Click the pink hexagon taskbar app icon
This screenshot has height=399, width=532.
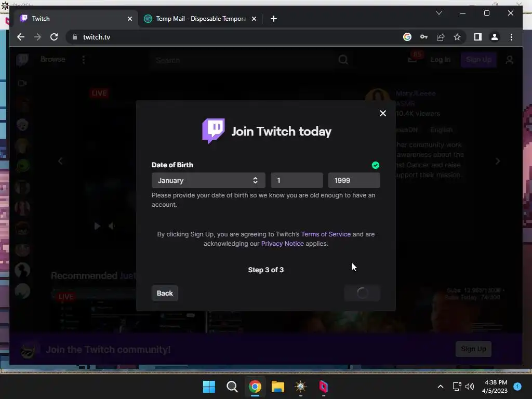pos(323,387)
